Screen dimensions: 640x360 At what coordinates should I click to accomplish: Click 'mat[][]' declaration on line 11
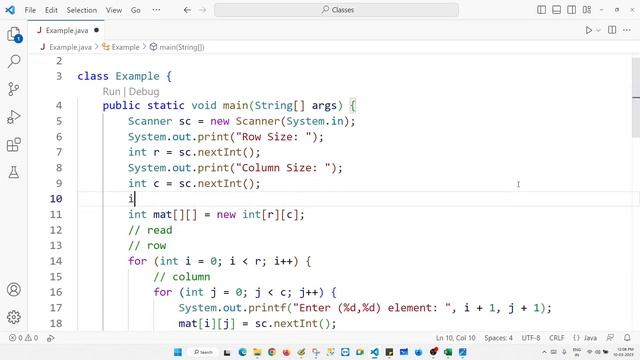coord(175,215)
